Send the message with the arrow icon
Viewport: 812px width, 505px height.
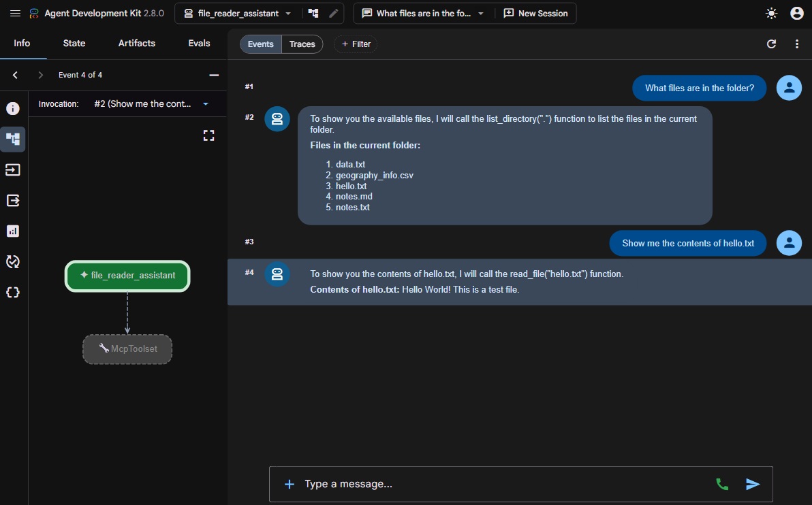point(753,485)
